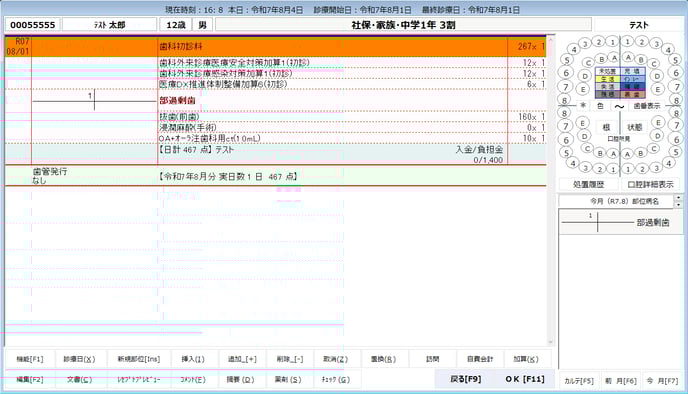This screenshot has width=688, height=394.
Task: Confirm with the OK [F11] button
Action: (525, 379)
